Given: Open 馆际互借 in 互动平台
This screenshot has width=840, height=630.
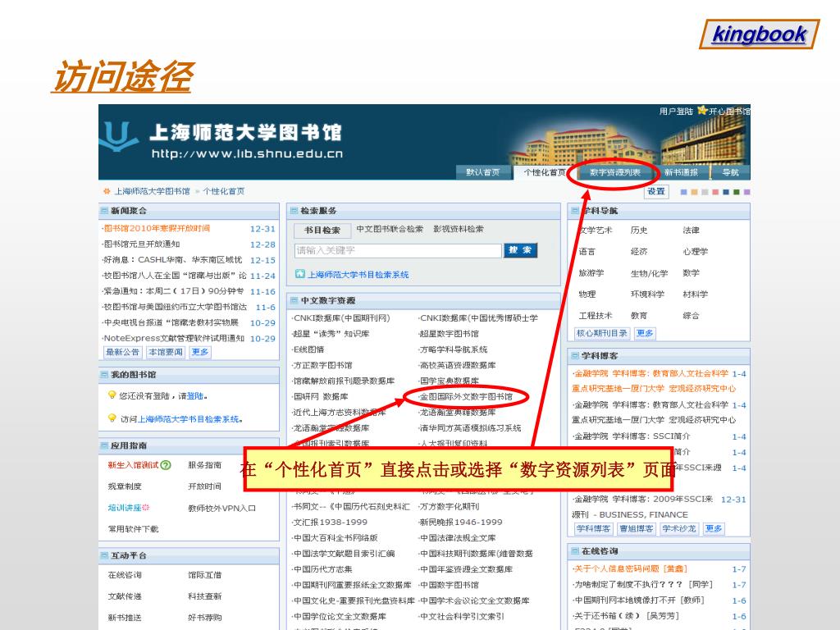Looking at the screenshot, I should tap(204, 575).
